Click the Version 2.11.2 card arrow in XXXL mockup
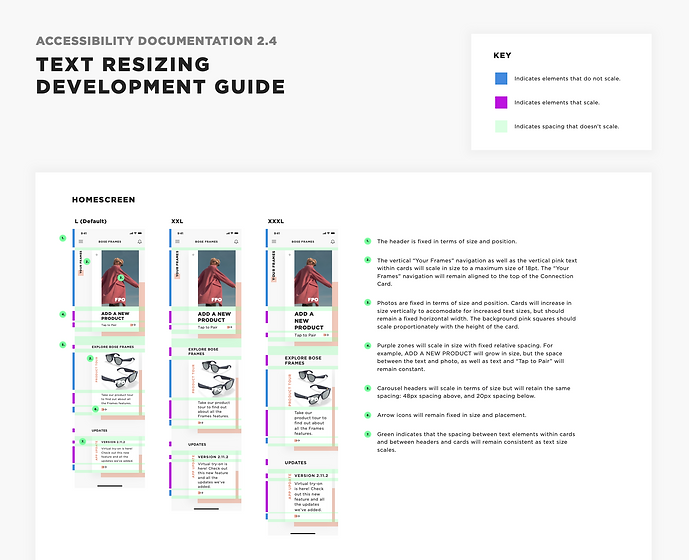 click(x=297, y=516)
